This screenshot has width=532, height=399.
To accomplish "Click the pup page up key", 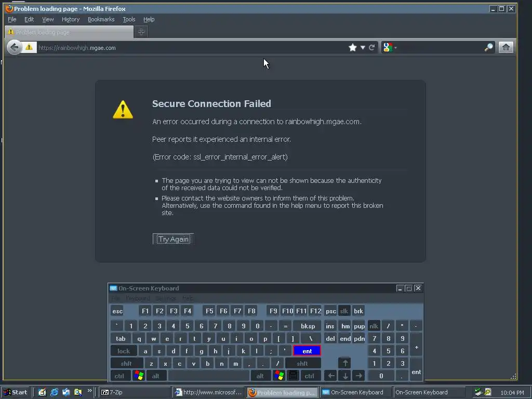I will [359, 326].
